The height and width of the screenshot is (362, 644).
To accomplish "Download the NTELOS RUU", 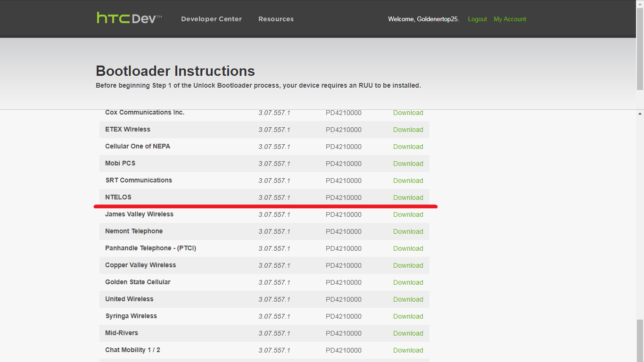I will click(x=408, y=197).
